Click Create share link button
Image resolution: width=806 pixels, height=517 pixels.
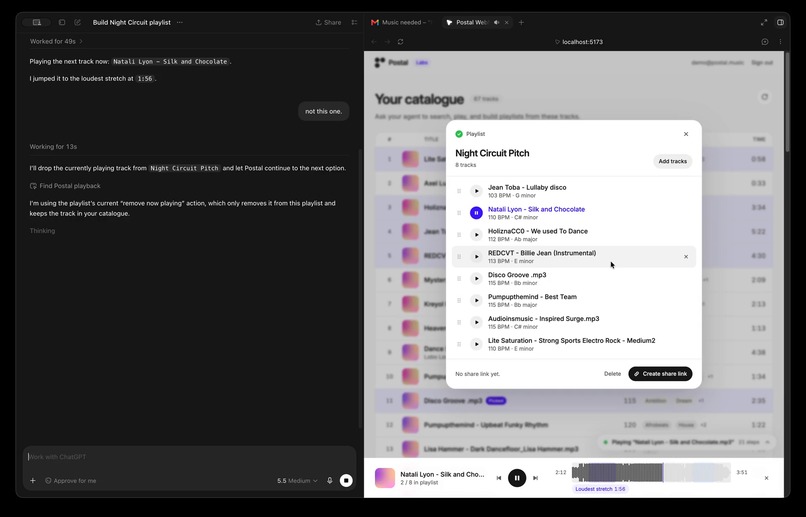pyautogui.click(x=660, y=374)
